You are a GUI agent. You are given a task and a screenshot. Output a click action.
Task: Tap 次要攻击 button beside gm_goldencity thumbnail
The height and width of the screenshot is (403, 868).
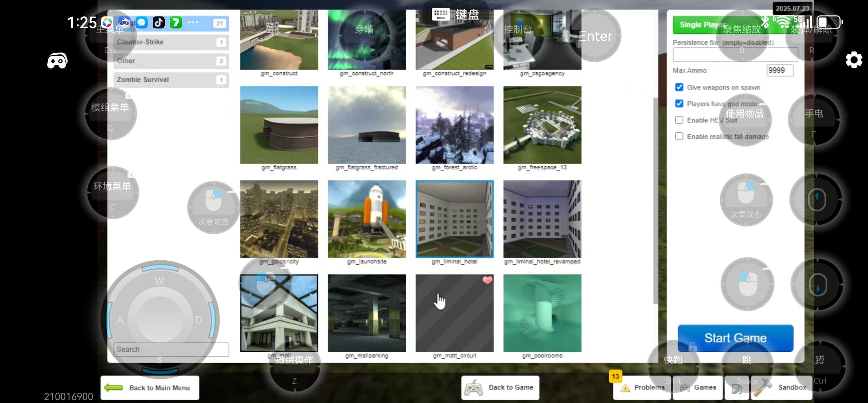click(214, 207)
